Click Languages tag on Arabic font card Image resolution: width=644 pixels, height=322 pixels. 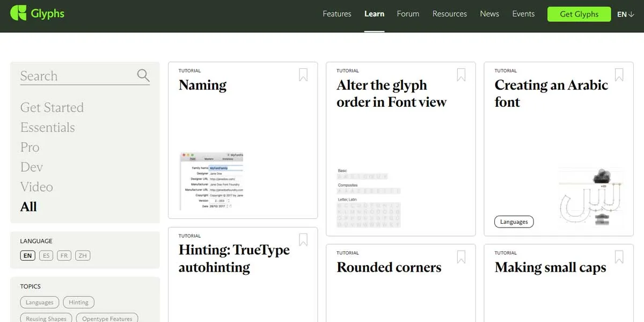click(x=514, y=222)
